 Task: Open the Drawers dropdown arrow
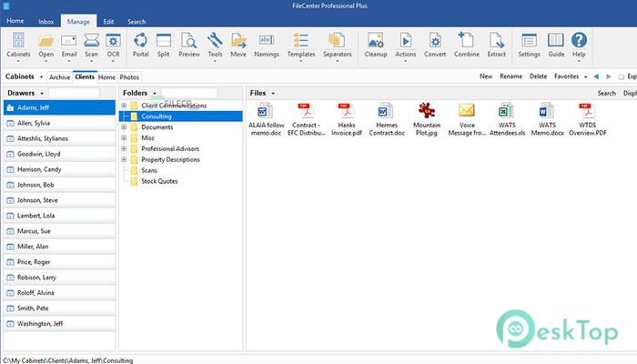42,94
